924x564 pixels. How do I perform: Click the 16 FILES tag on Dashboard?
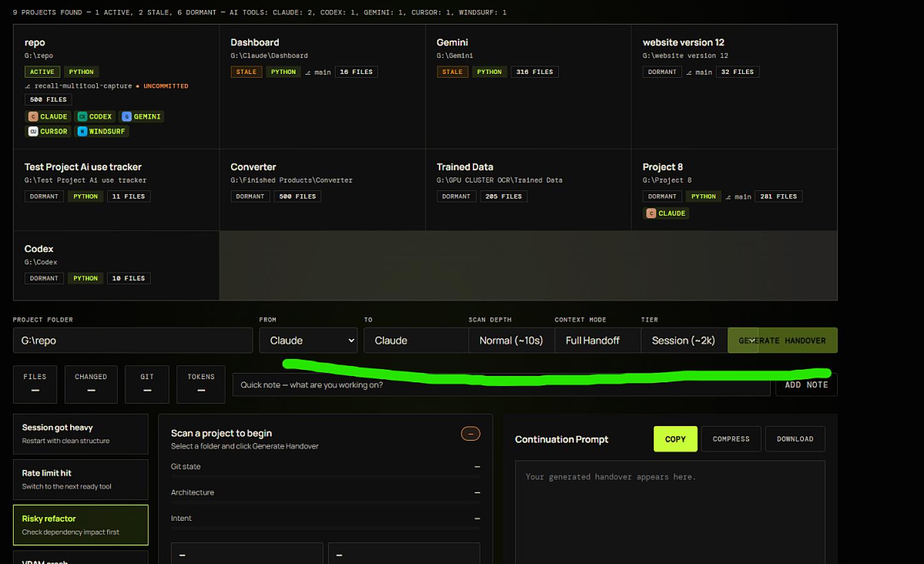point(356,72)
